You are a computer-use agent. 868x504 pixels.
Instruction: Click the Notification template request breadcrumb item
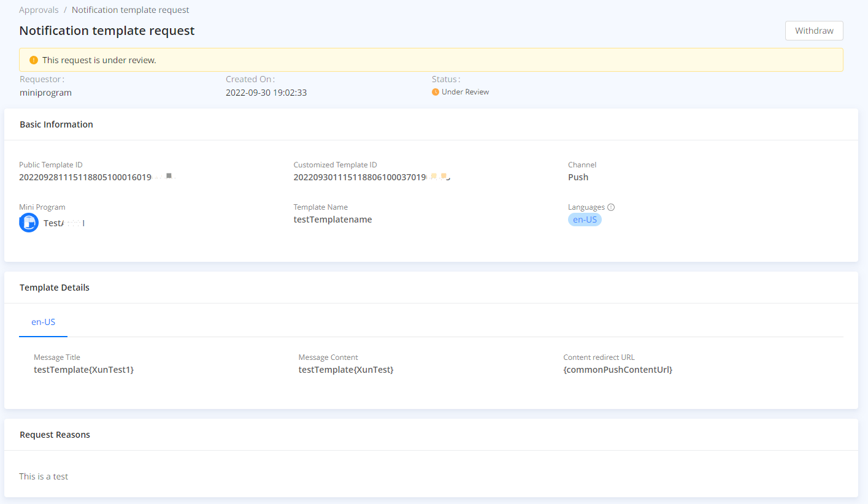click(130, 10)
